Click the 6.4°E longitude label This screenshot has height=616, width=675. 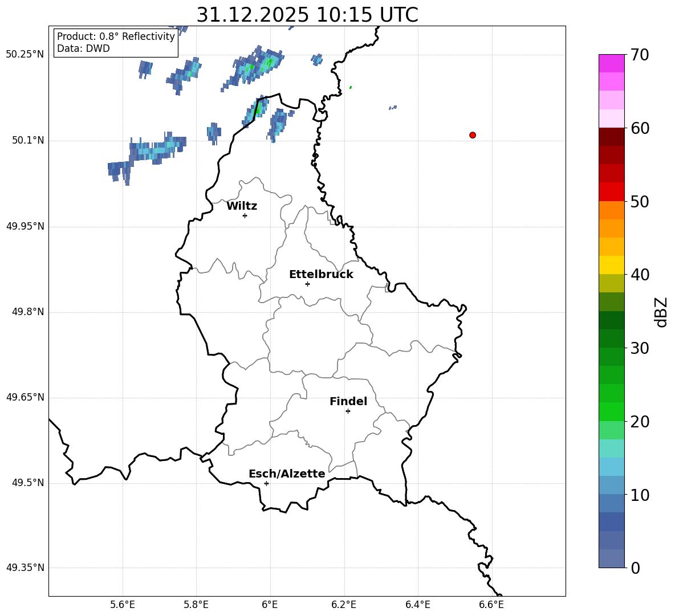[417, 605]
